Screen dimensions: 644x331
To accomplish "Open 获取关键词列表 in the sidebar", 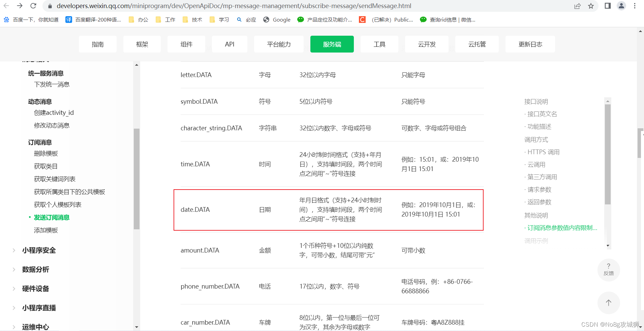I will 55,179.
